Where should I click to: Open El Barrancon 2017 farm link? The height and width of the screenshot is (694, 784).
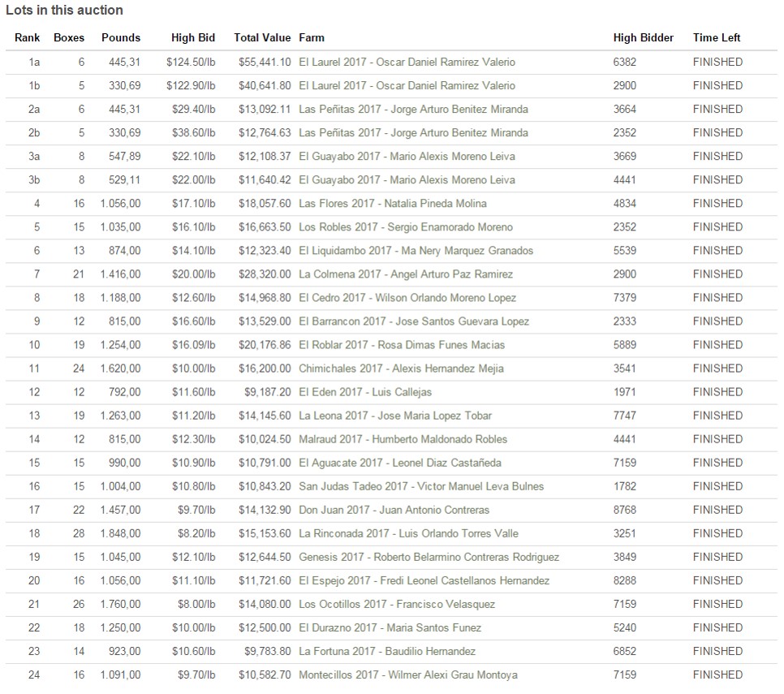[414, 321]
